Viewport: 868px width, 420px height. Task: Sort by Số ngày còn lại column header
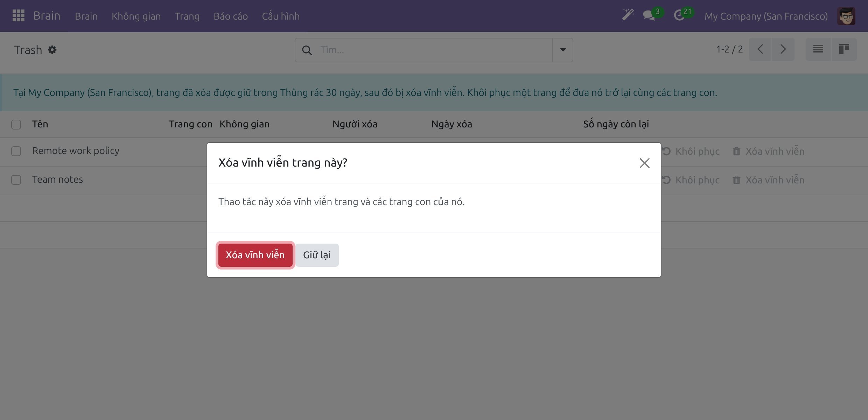pos(616,124)
